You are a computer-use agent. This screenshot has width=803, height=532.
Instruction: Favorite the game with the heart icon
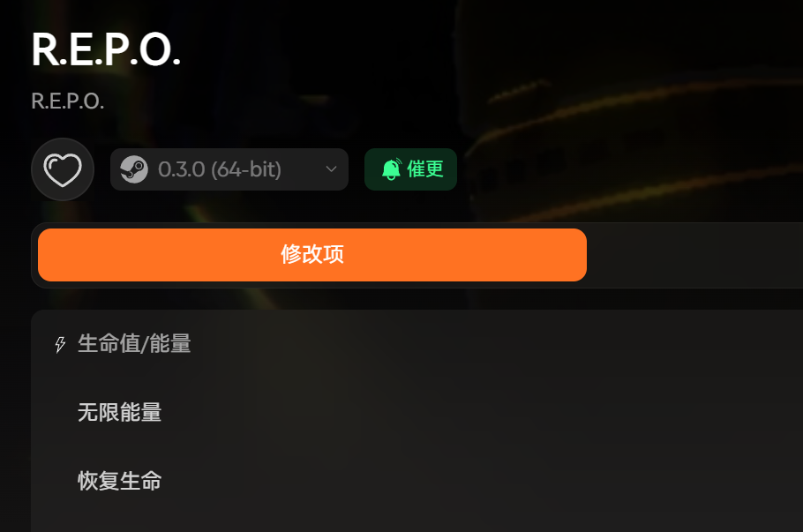point(63,169)
